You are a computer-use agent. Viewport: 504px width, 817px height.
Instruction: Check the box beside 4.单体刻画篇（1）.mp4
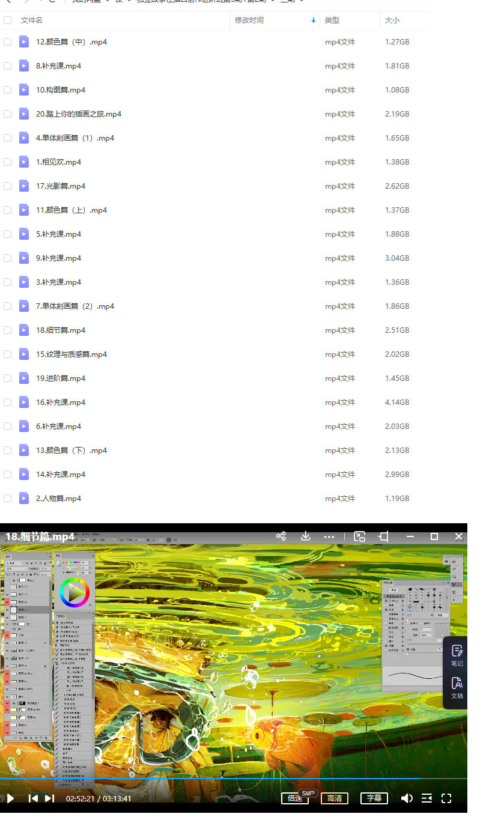(x=7, y=138)
